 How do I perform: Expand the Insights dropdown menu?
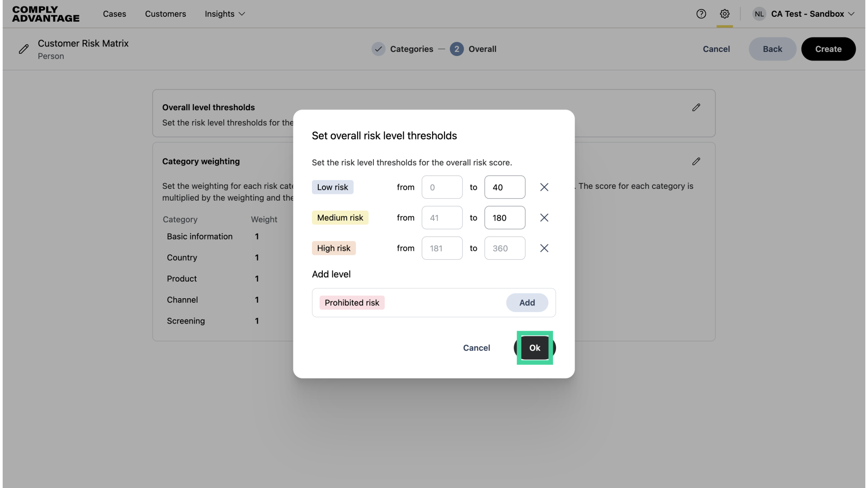click(x=225, y=14)
